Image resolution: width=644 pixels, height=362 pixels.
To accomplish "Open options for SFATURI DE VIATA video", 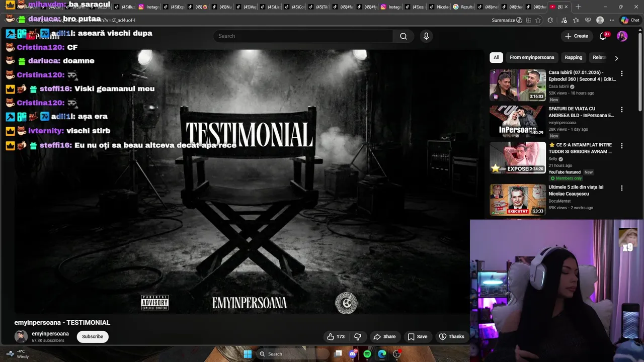I will coord(621,110).
